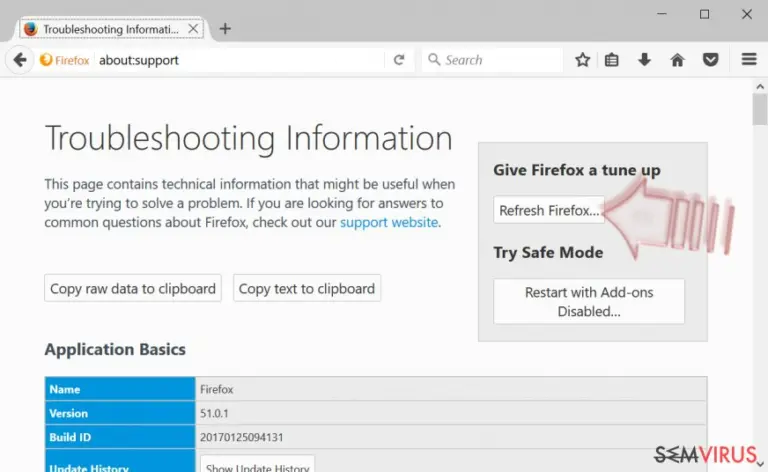Image resolution: width=768 pixels, height=472 pixels.
Task: Select the Build ID value 20170125094131
Action: coord(241,437)
